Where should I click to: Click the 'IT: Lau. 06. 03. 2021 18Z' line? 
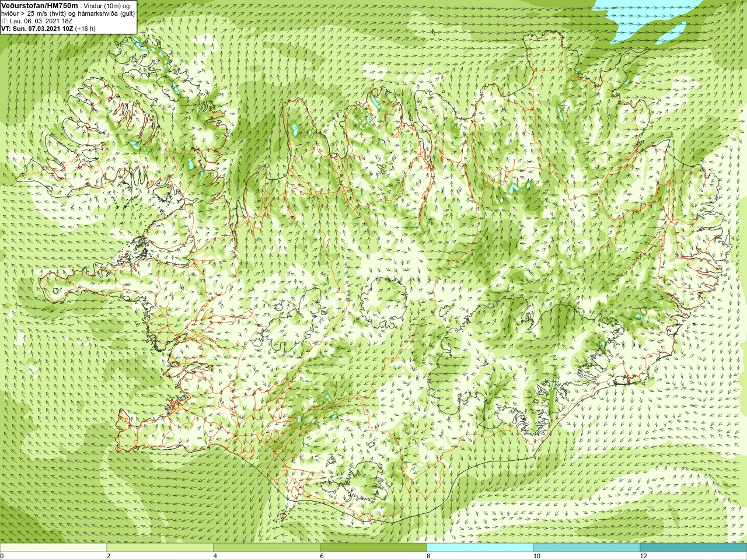tap(37, 21)
